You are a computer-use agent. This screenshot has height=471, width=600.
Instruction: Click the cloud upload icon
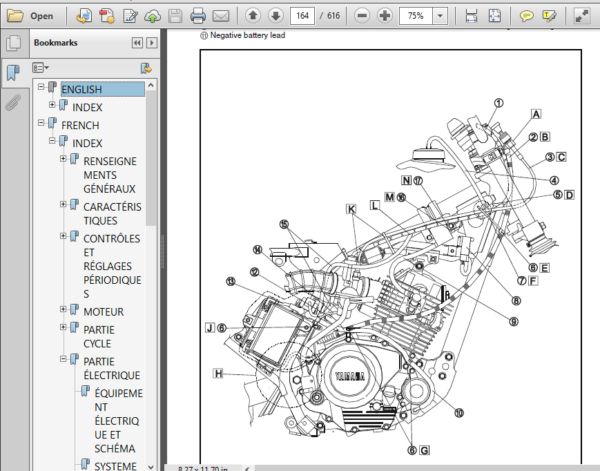[x=152, y=16]
